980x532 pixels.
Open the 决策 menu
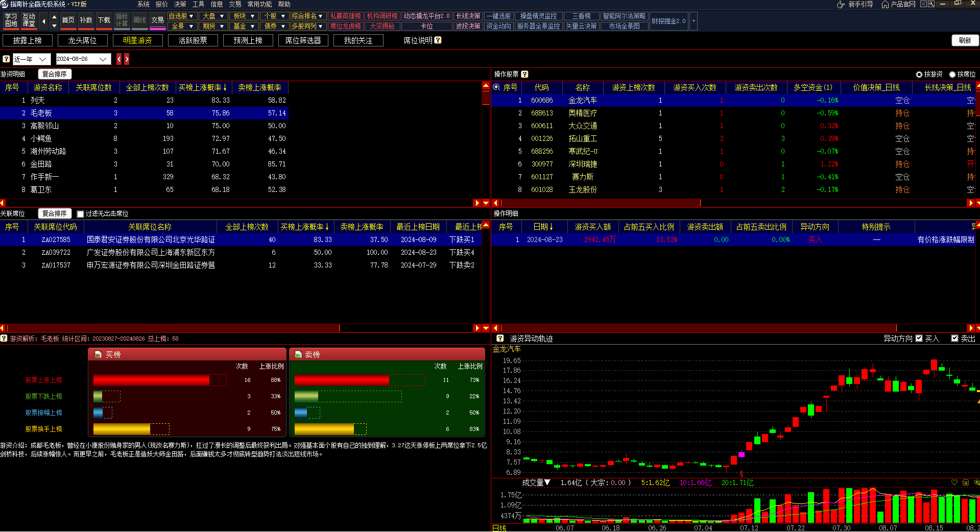coord(180,4)
